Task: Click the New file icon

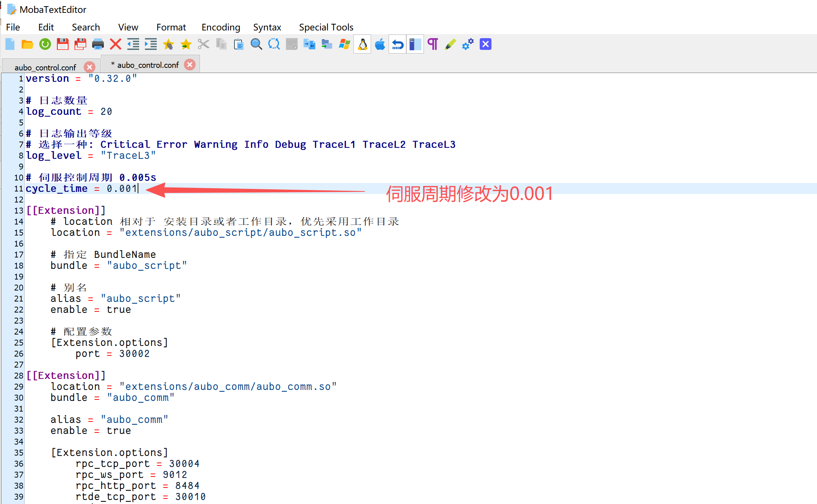Action: tap(10, 44)
